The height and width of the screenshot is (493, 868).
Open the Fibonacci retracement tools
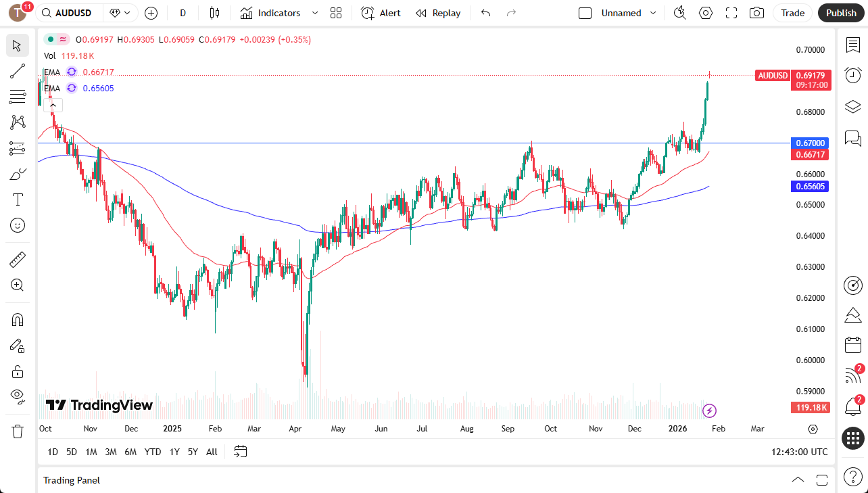tap(17, 97)
